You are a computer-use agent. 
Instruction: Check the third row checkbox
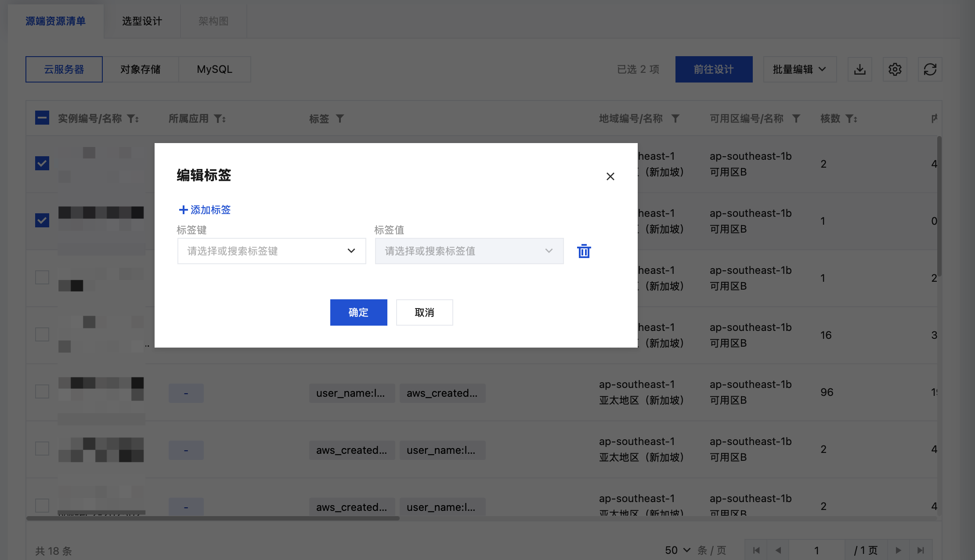point(42,277)
